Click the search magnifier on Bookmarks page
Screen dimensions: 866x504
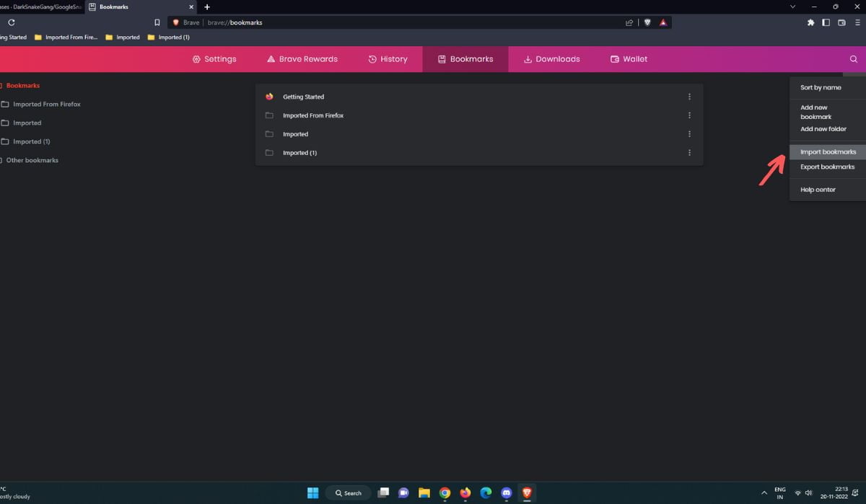tap(854, 59)
